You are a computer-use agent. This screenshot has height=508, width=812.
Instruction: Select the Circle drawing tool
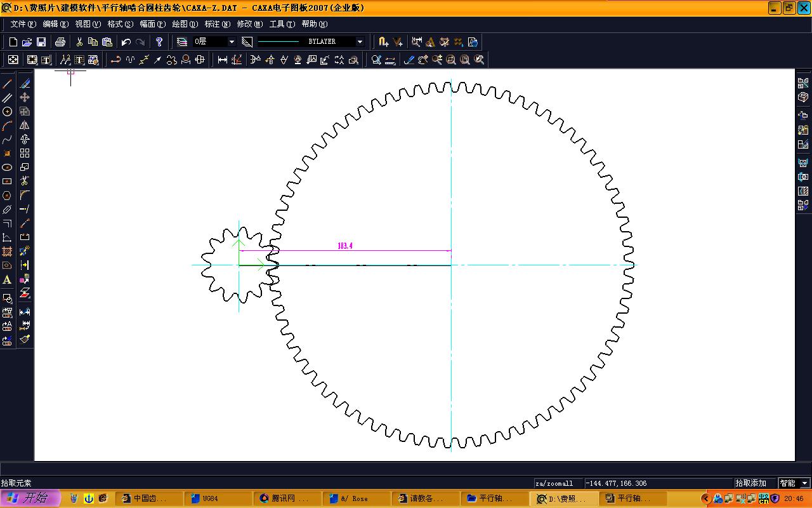(x=8, y=112)
